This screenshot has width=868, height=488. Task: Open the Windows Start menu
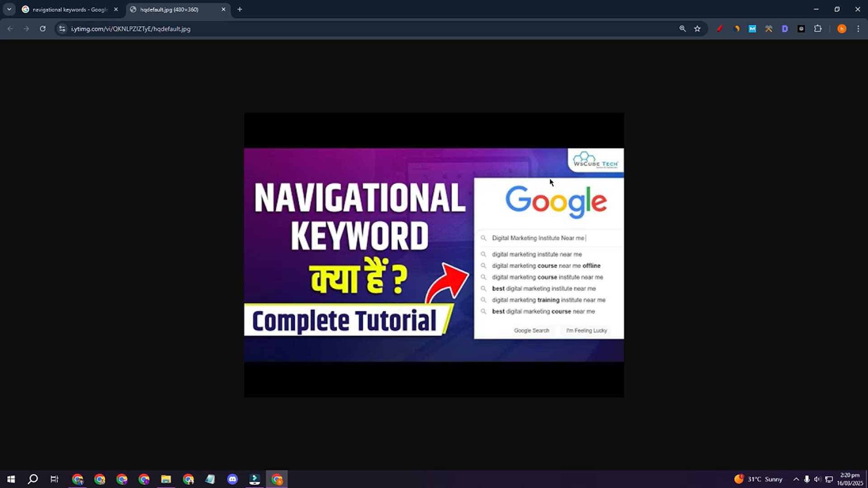click(x=11, y=479)
